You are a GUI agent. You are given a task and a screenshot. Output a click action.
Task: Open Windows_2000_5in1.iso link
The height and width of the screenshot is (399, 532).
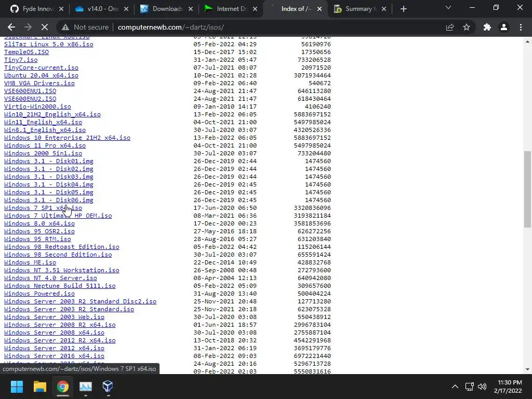[x=43, y=153]
